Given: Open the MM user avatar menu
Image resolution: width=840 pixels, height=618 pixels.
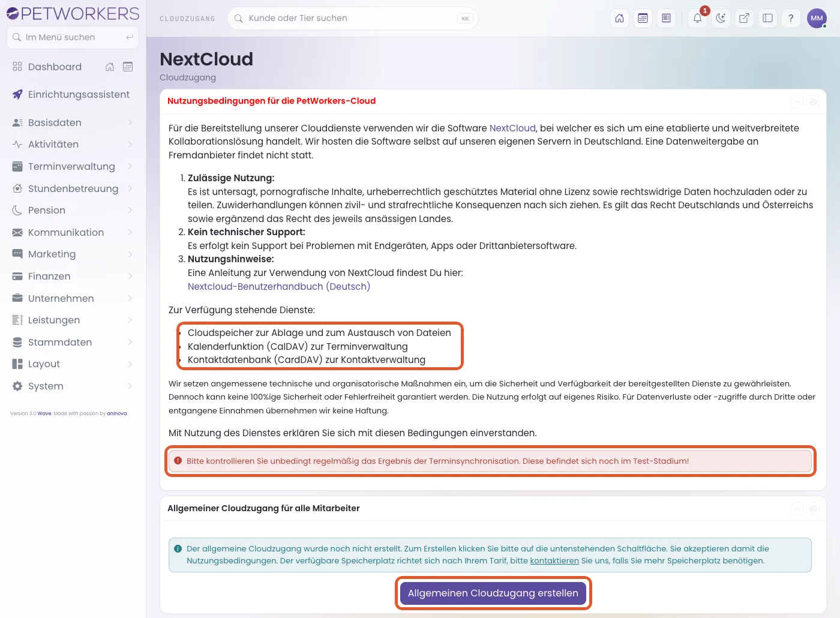Looking at the screenshot, I should (x=817, y=18).
